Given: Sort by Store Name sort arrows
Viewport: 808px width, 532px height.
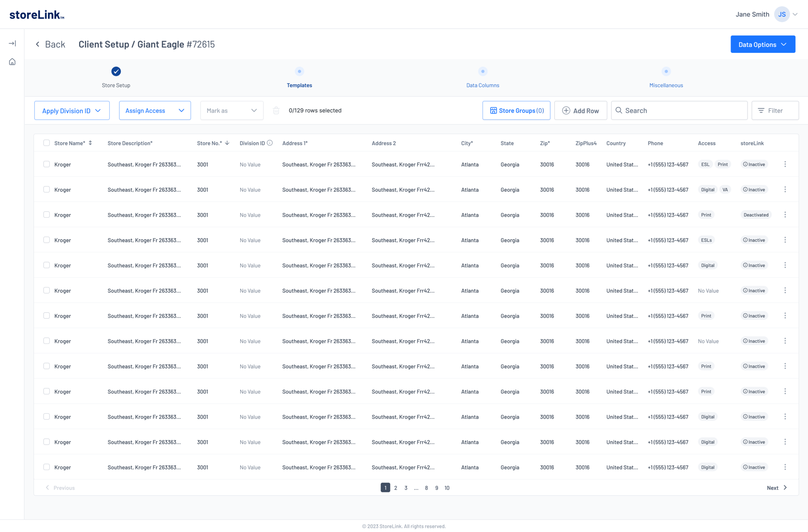Looking at the screenshot, I should pos(90,143).
